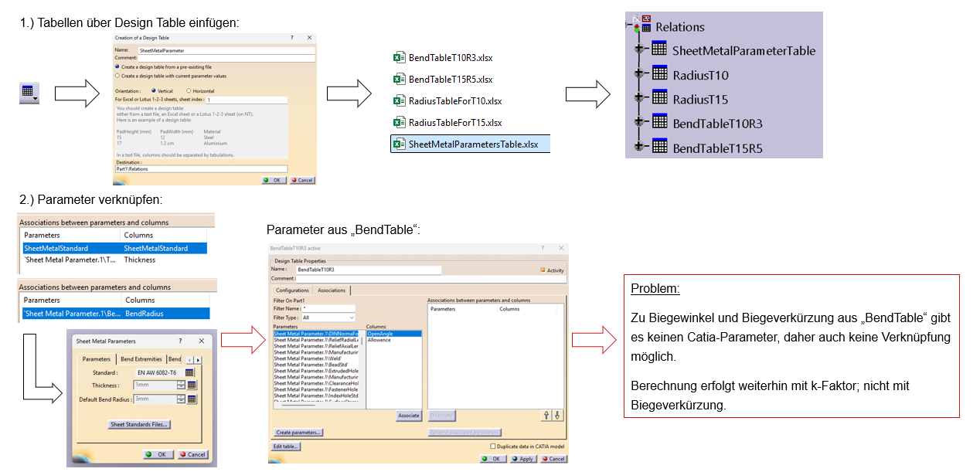Viewport: 980px width, 472px height.
Task: Expand BendTableT15R5 tree node
Action: pyautogui.click(x=638, y=146)
